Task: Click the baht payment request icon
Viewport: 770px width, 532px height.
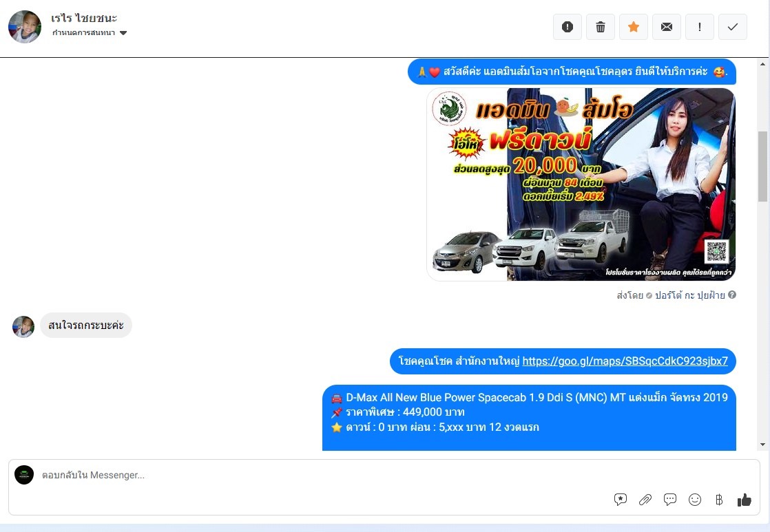Action: [719, 500]
